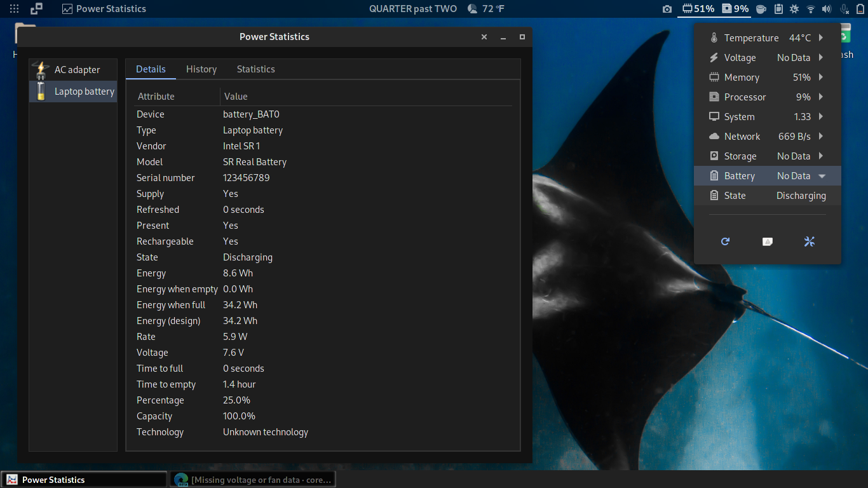Click the Discharging state in the sensor popup
Image resolution: width=868 pixels, height=488 pixels.
[801, 196]
